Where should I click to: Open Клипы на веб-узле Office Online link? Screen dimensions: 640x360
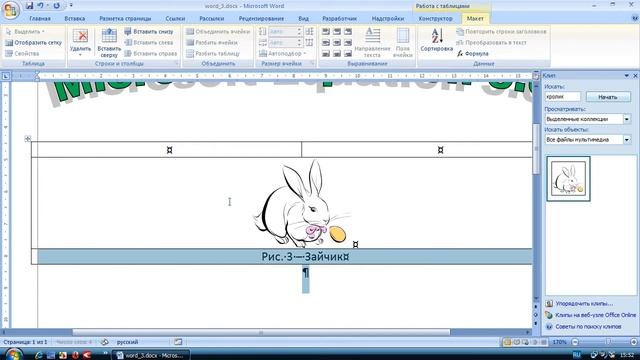[595, 315]
